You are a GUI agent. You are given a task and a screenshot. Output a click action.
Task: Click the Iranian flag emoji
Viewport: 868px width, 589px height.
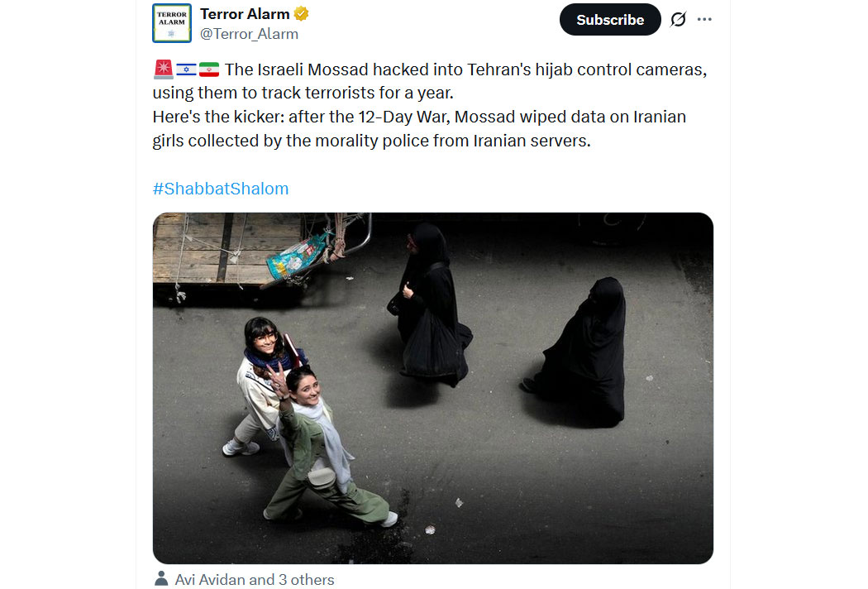(x=209, y=69)
